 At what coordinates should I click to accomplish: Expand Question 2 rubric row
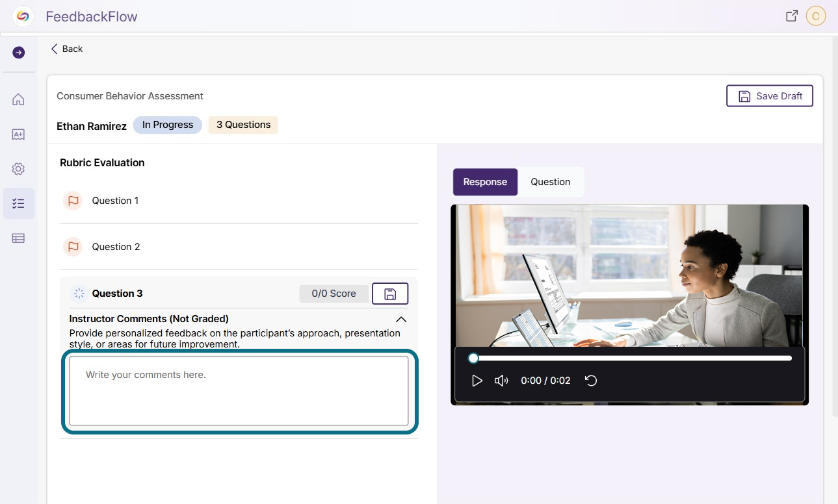(x=239, y=247)
